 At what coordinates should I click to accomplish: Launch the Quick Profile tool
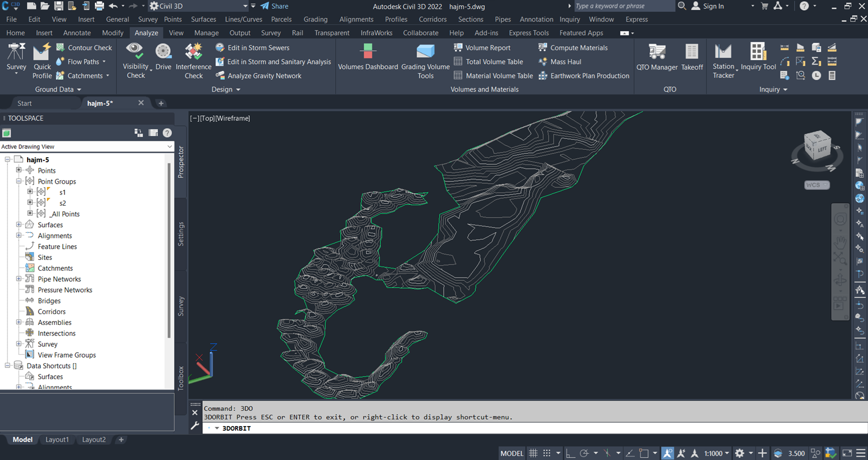(x=42, y=61)
